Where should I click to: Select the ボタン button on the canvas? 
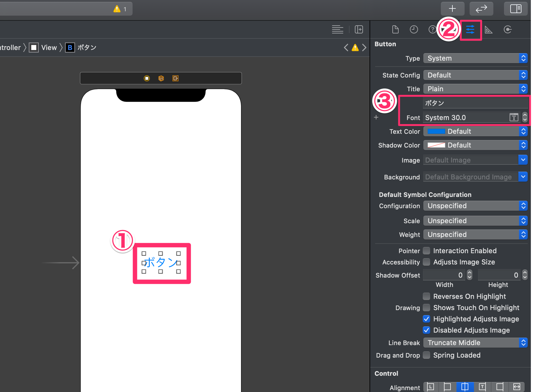161,263
